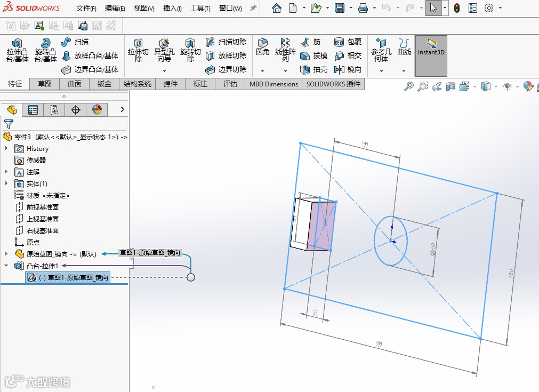Click the Section View icon
The image size is (539, 392).
click(450, 86)
